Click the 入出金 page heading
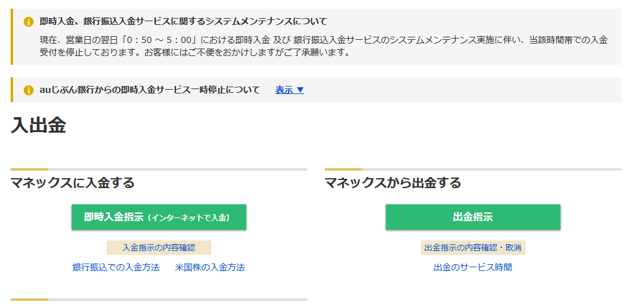This screenshot has height=304, width=644. (39, 125)
